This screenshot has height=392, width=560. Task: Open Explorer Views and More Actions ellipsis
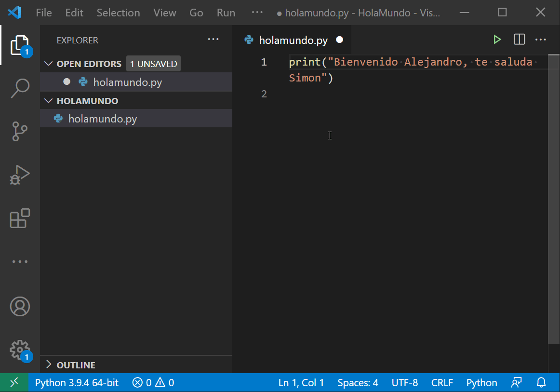213,40
